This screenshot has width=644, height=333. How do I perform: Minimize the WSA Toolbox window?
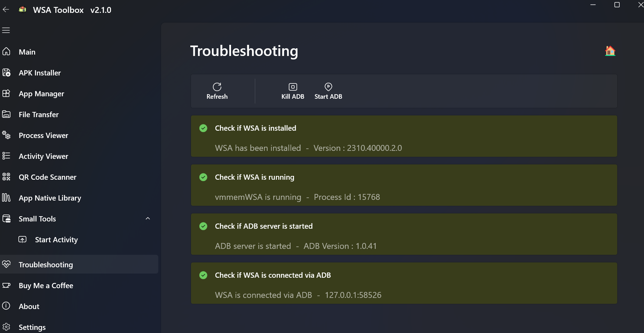pos(593,5)
